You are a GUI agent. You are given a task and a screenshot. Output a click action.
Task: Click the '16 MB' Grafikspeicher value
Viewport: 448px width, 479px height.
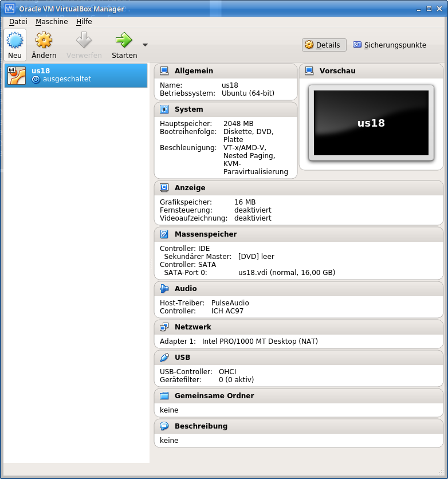(x=245, y=202)
